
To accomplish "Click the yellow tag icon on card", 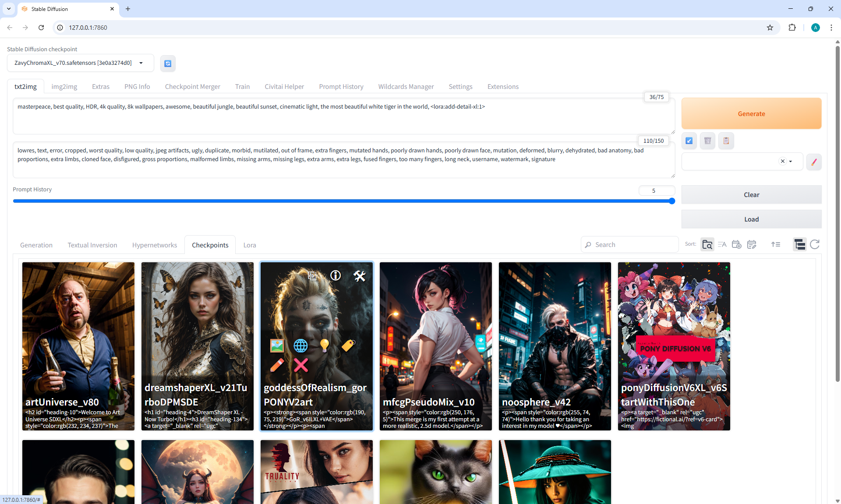I will point(348,345).
